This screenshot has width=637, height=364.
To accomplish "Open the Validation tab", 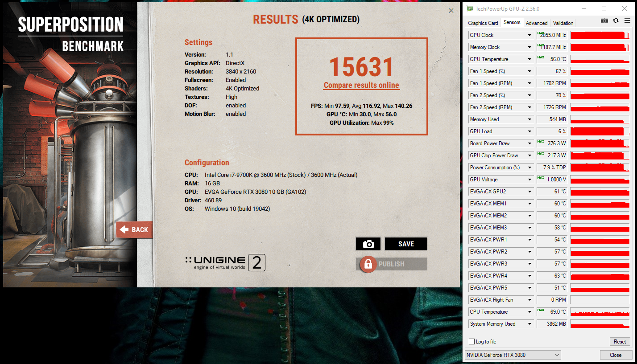I will (x=563, y=23).
